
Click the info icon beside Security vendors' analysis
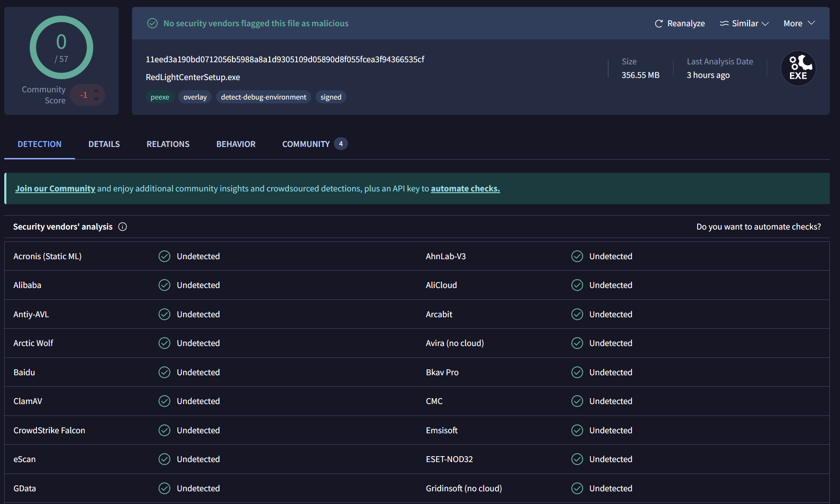coord(122,227)
